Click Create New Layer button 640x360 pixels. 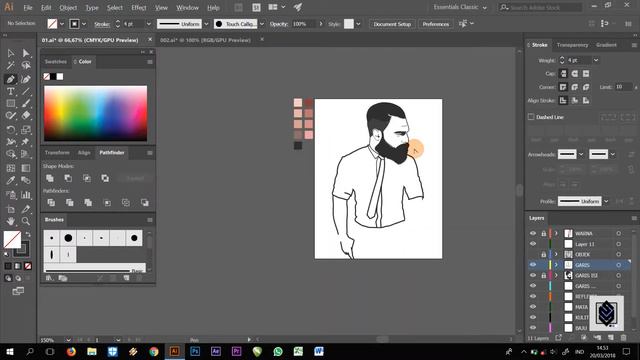coord(611,338)
